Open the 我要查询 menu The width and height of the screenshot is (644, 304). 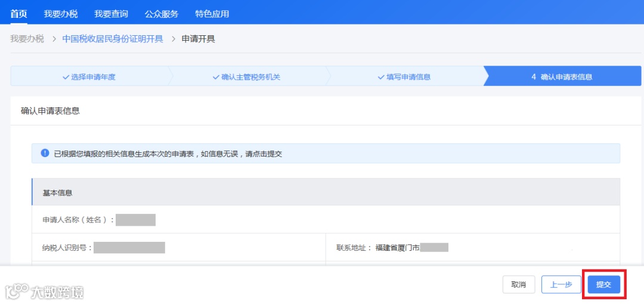point(111,14)
